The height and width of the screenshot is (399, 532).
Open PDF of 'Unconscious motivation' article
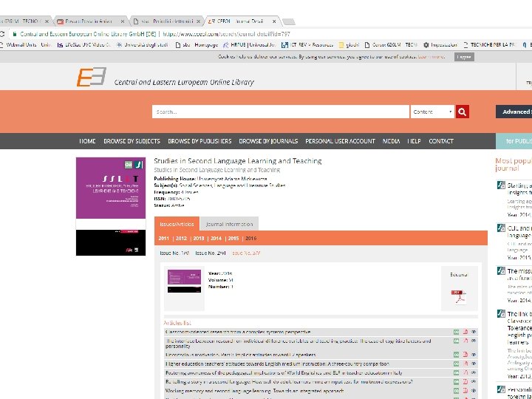(x=465, y=355)
